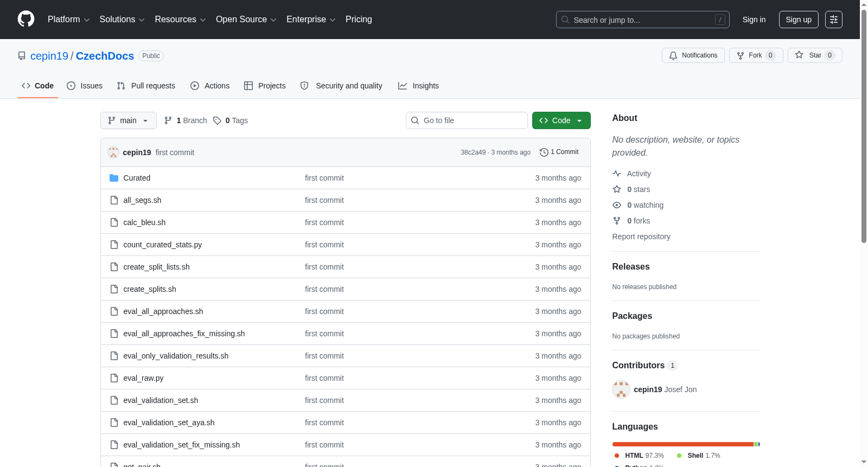Click the tag icon next to 0 Tags

coord(217,120)
